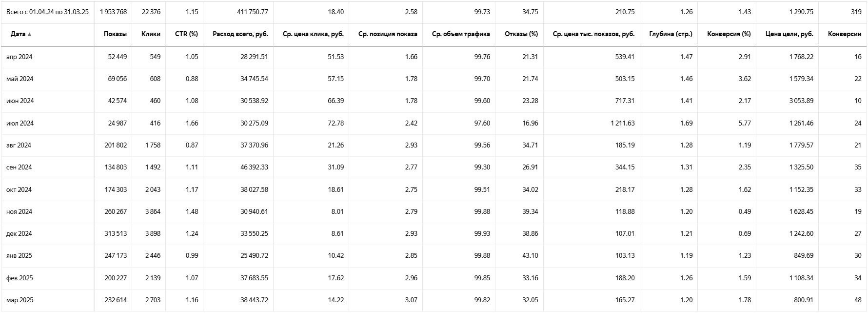Click the ноя 2024 row label
Screen dimensions: 868x313
point(20,211)
